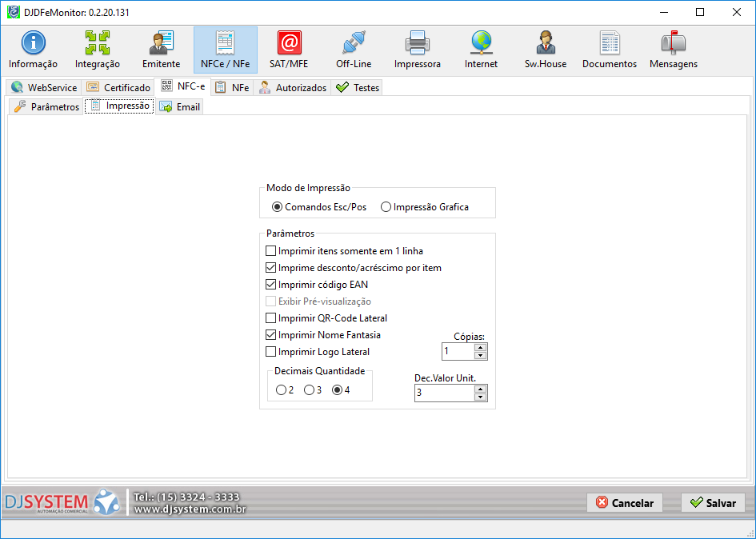Uncheck Imprimir código EAN
The image size is (756, 539).
[x=317, y=285]
